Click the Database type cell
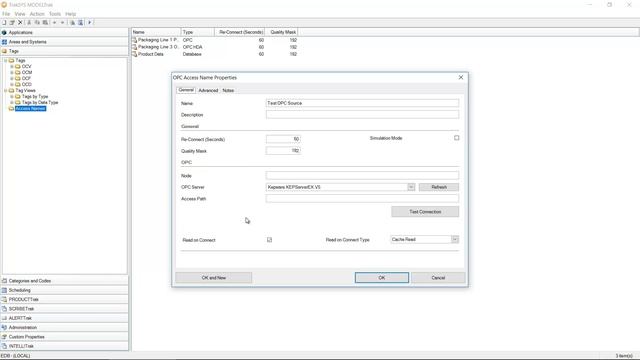Screen dimensions: 640x360 click(192, 54)
